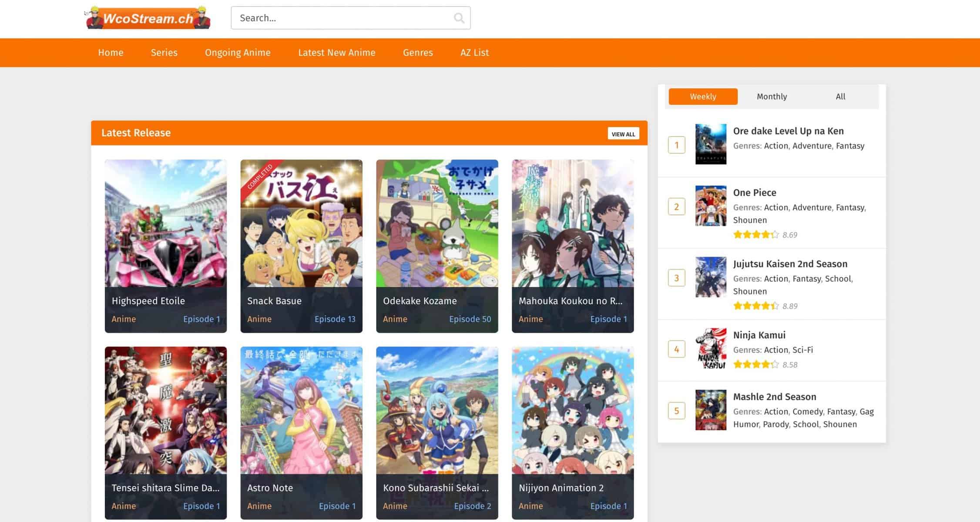Open Ore dake Level Up na Ken title

[x=788, y=131]
